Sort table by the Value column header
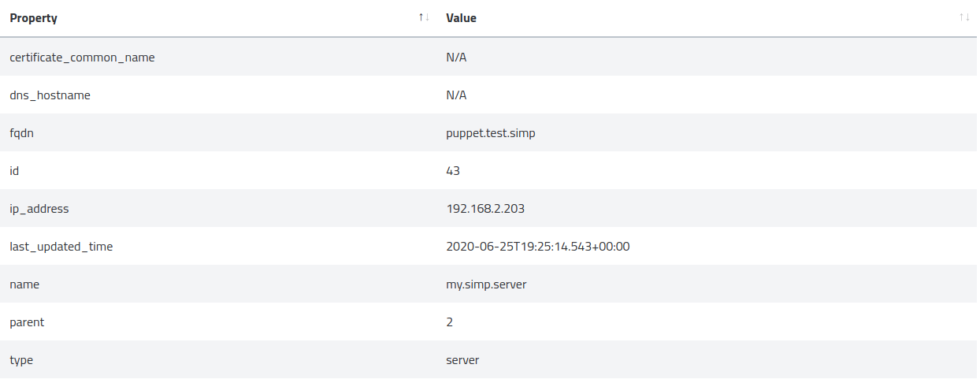The width and height of the screenshot is (980, 383). click(x=461, y=18)
